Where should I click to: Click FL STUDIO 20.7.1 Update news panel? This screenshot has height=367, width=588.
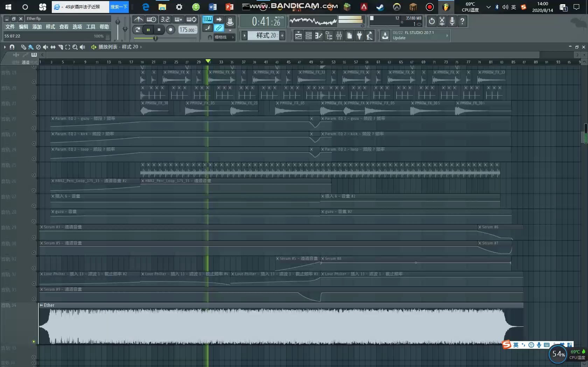tap(420, 35)
